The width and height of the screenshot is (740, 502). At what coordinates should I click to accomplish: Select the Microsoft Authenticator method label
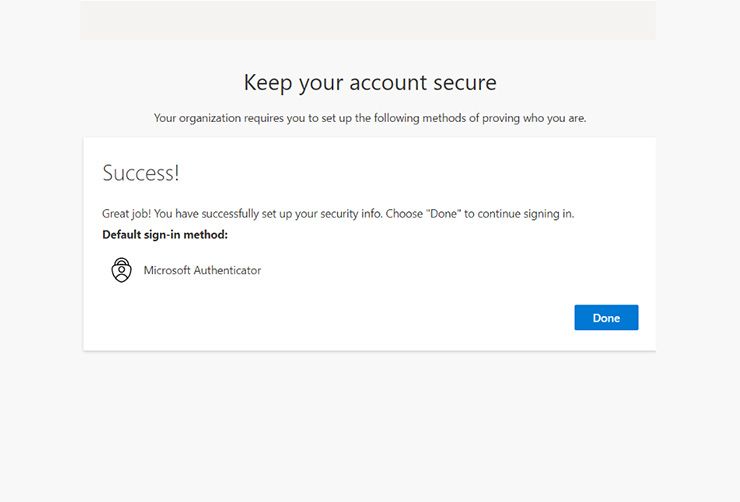coord(202,270)
